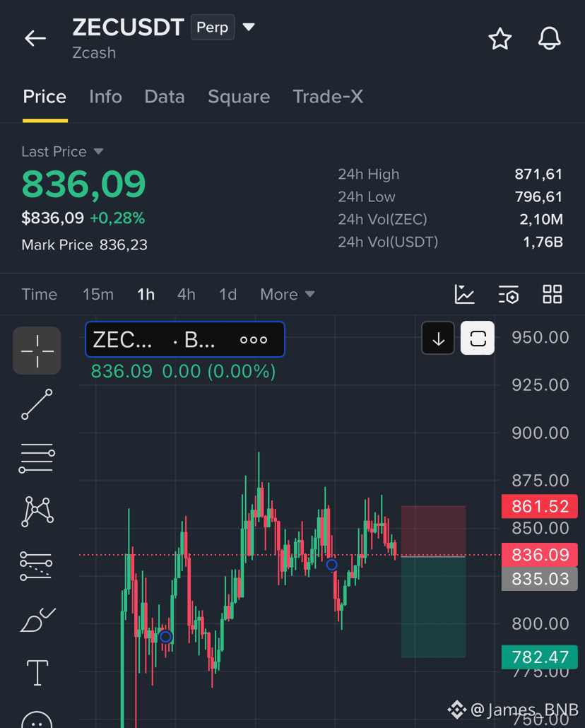Toggle fullscreen chart mode button

click(478, 338)
